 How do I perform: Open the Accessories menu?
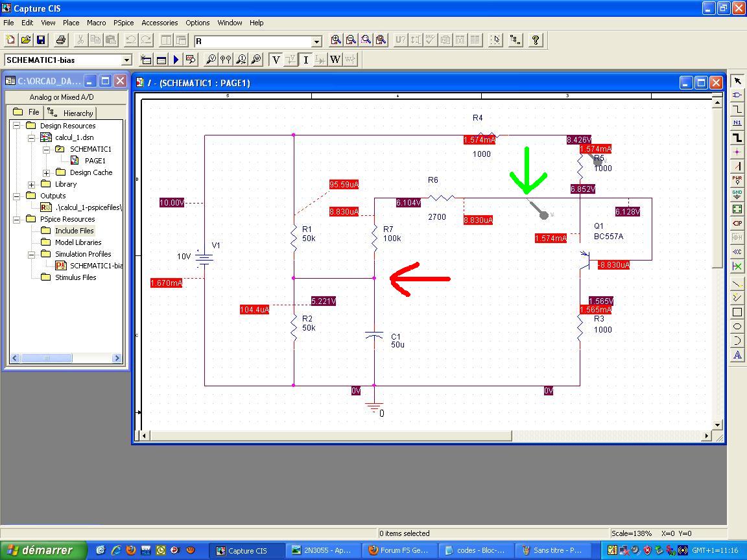(160, 23)
